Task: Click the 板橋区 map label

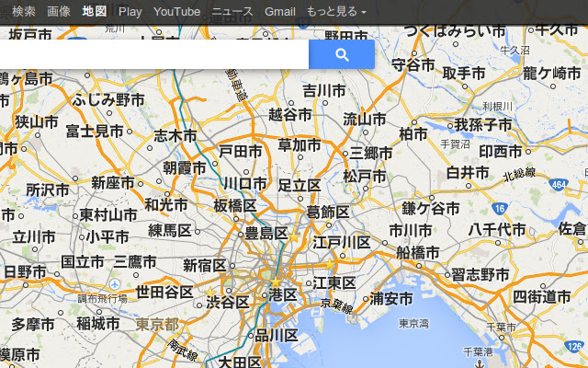Action: click(x=235, y=206)
